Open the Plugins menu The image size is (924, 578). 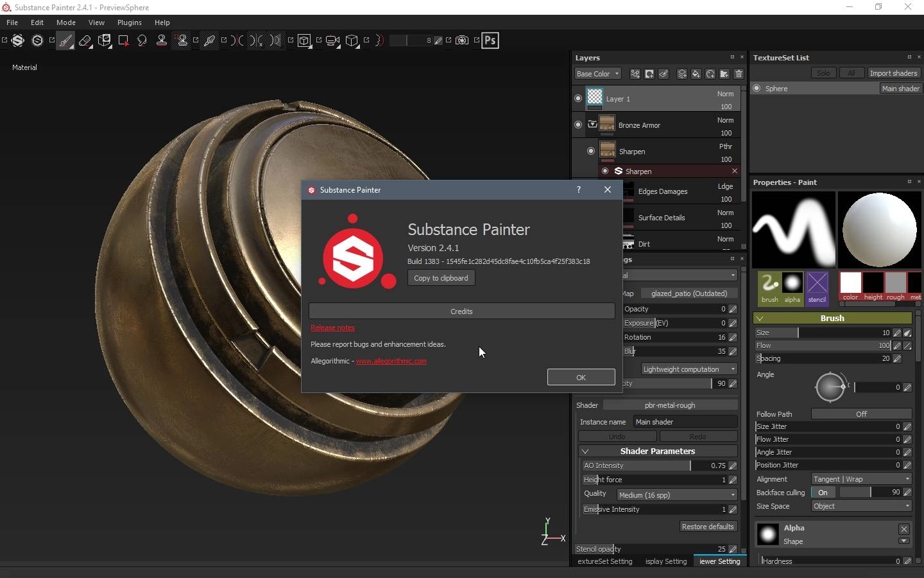(x=129, y=22)
